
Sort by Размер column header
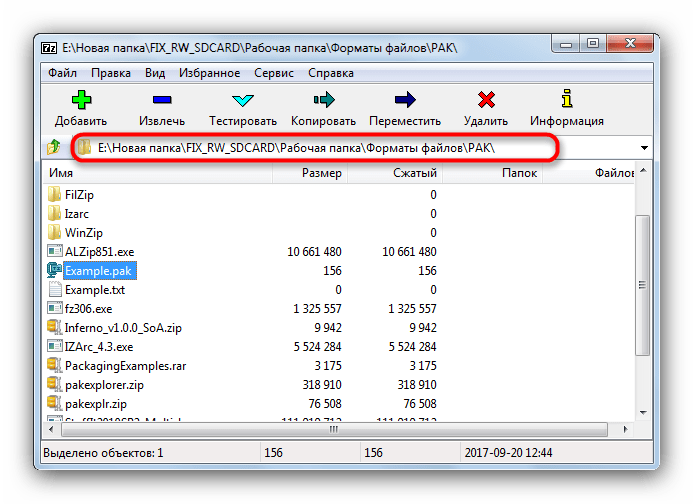tap(321, 173)
